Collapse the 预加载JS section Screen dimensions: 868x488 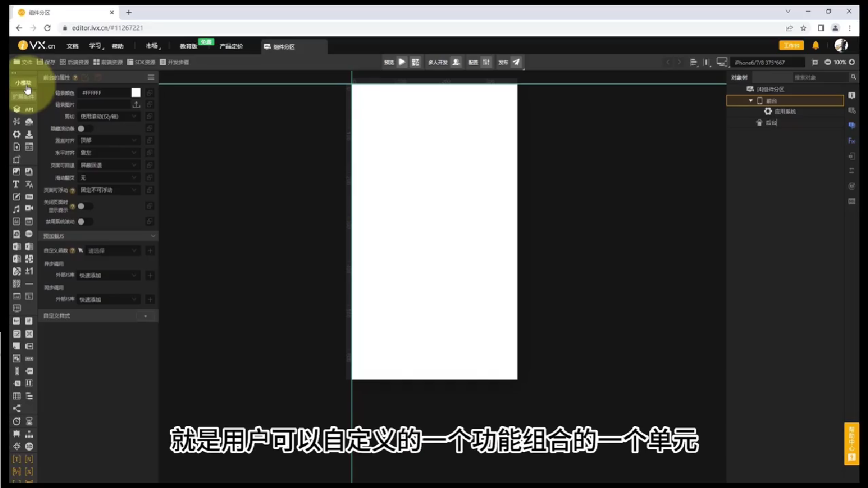(153, 236)
